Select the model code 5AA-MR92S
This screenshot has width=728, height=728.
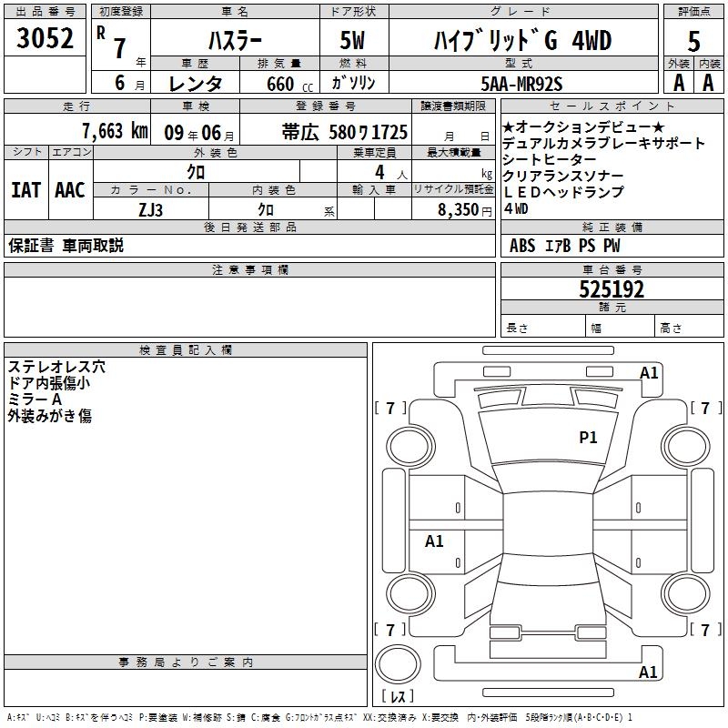point(523,83)
